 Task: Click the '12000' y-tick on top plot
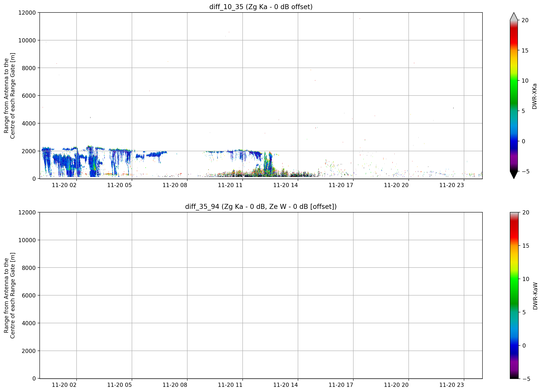27,13
